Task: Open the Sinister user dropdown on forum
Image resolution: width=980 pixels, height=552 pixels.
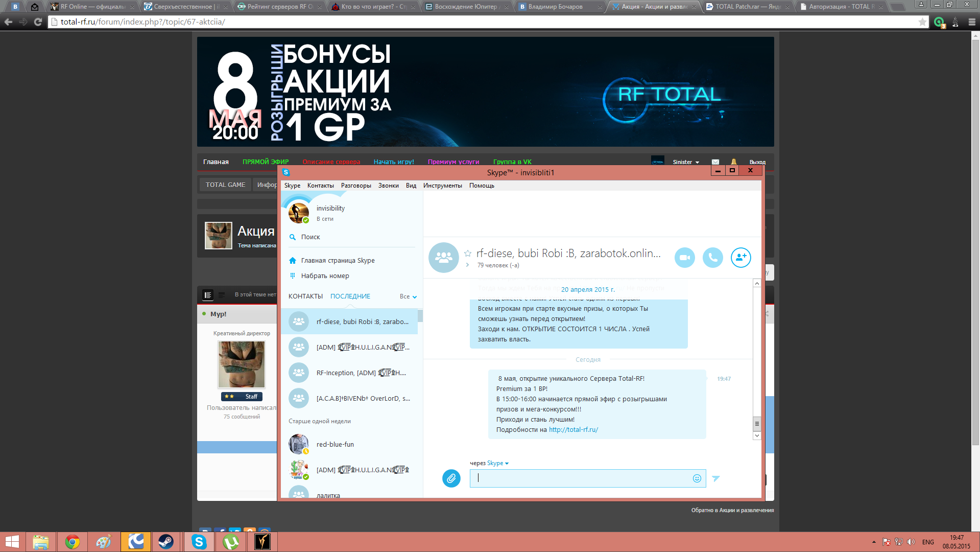Action: click(x=686, y=162)
